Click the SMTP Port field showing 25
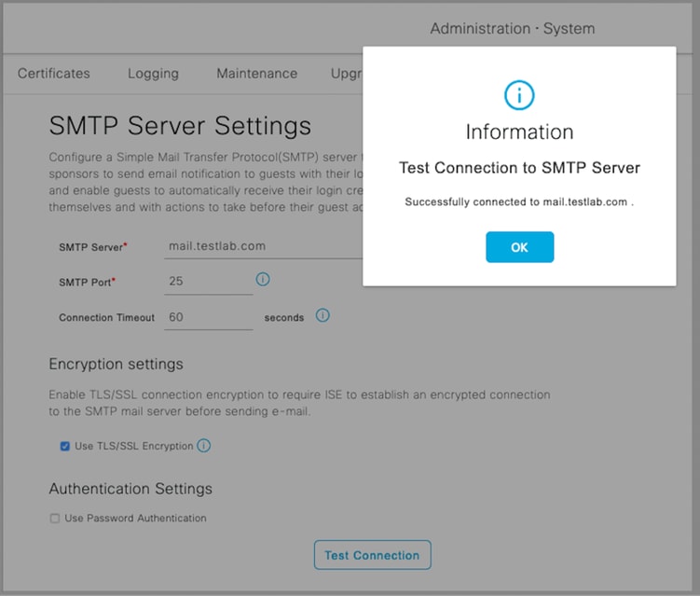Screen dimensions: 700x596 [x=209, y=281]
